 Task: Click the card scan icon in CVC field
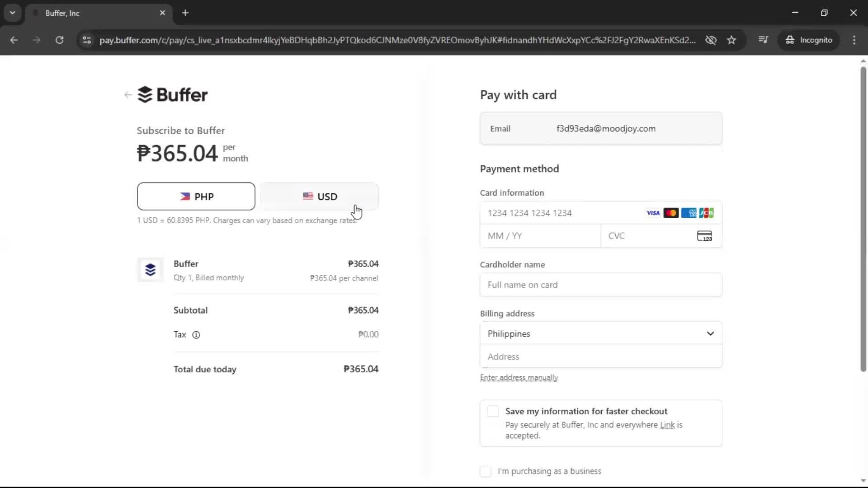tap(704, 235)
